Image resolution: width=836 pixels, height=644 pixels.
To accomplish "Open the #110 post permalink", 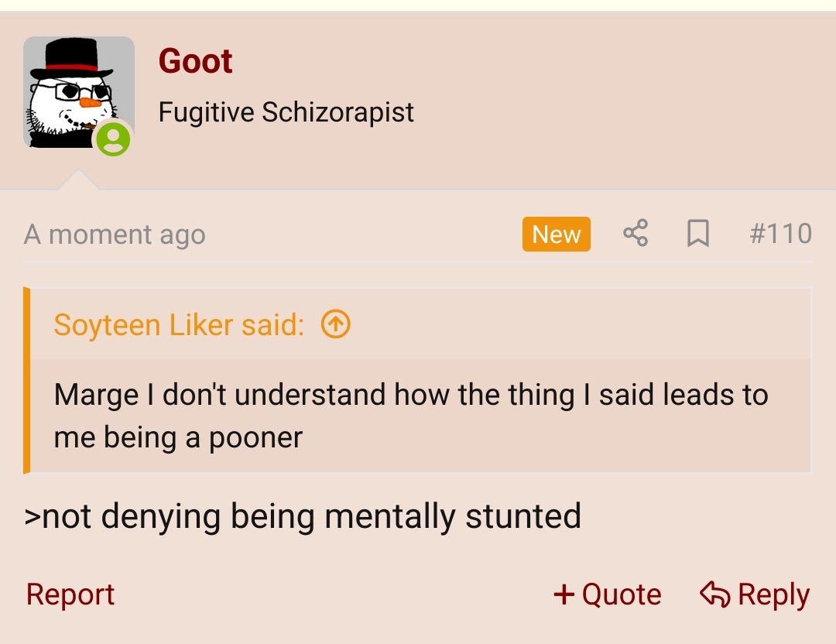I will tap(780, 234).
